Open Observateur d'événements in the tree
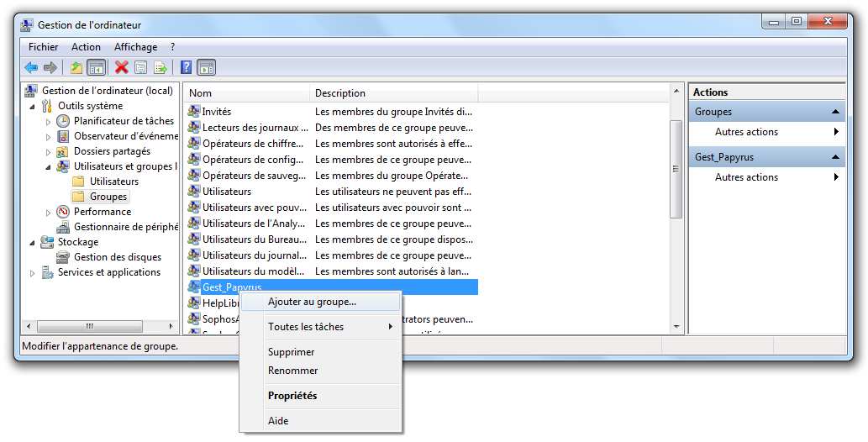868x442 pixels. [x=125, y=136]
